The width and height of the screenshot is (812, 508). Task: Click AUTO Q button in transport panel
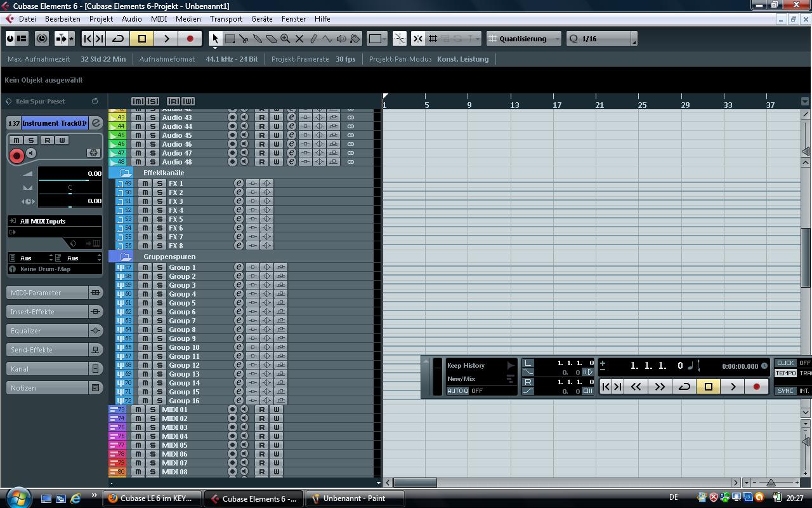pyautogui.click(x=457, y=391)
